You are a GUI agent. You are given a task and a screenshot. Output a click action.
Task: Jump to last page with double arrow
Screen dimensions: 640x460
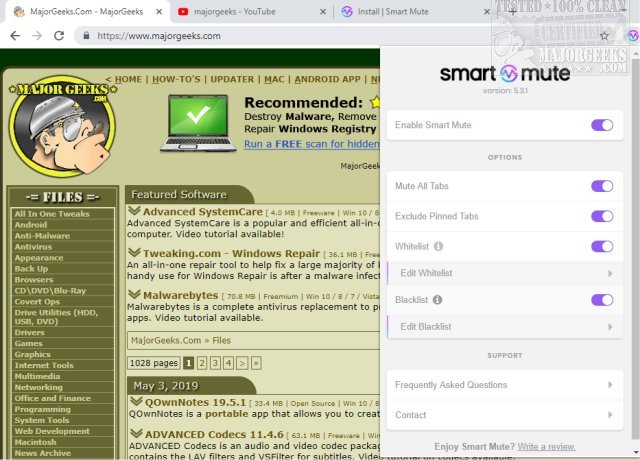pyautogui.click(x=256, y=363)
